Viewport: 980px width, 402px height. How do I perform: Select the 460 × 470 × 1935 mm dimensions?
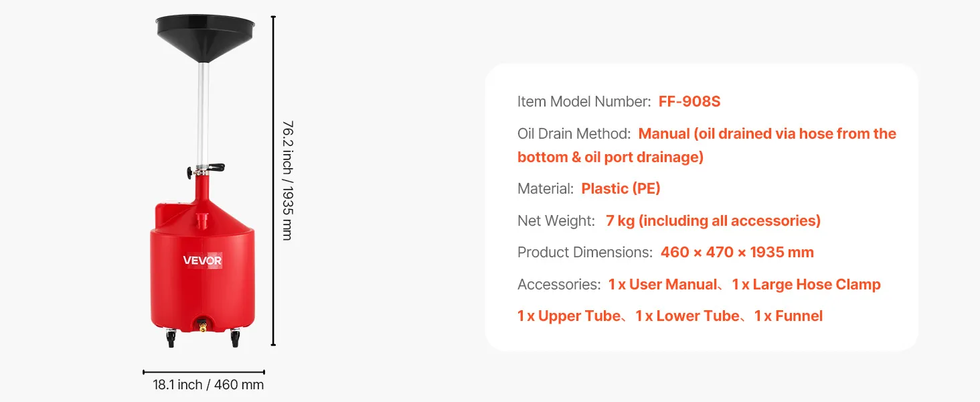coord(737,253)
